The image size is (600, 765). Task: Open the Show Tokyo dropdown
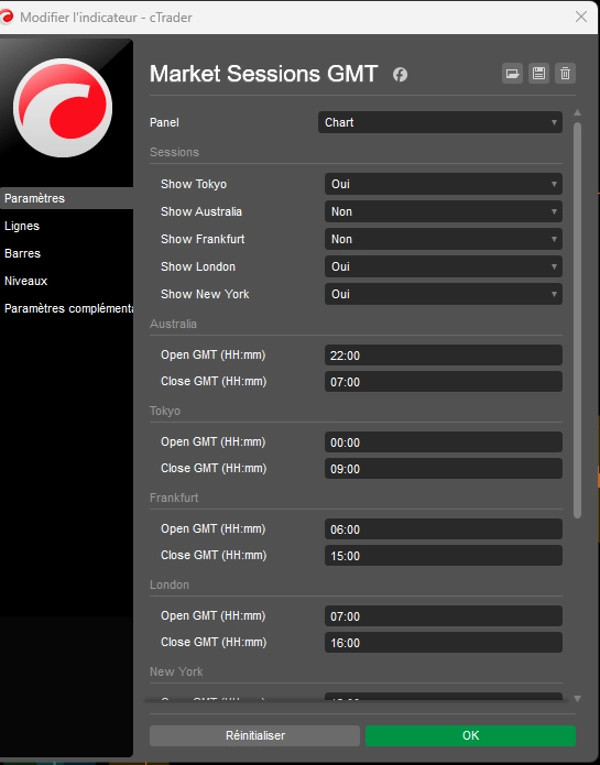(x=443, y=184)
